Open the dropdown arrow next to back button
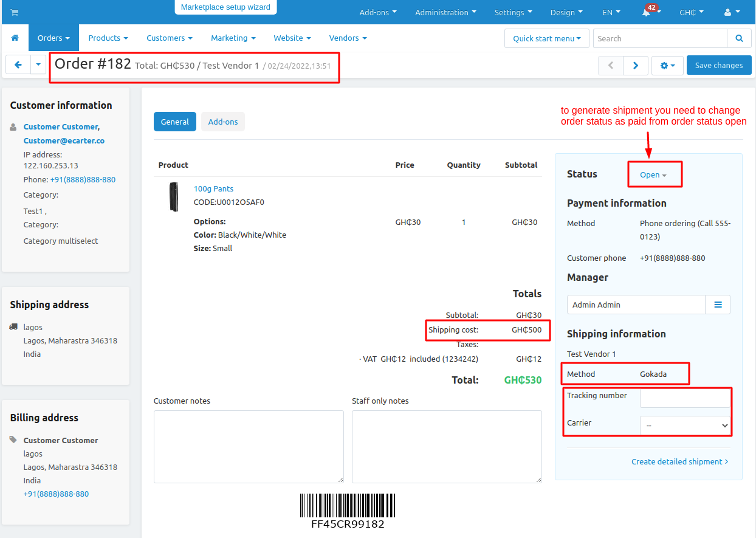 [38, 64]
